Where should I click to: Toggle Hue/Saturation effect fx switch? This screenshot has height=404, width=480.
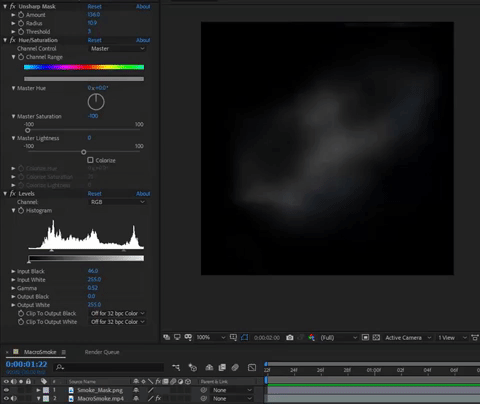tap(13, 40)
